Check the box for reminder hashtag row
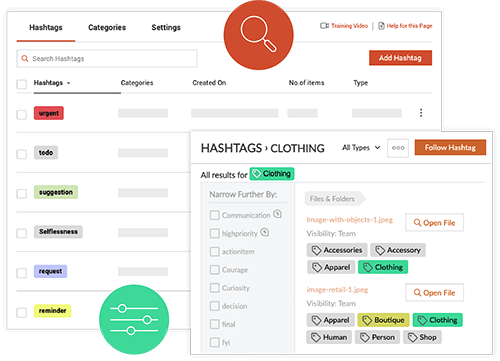Screen dimensions: 500x361 pyautogui.click(x=22, y=312)
